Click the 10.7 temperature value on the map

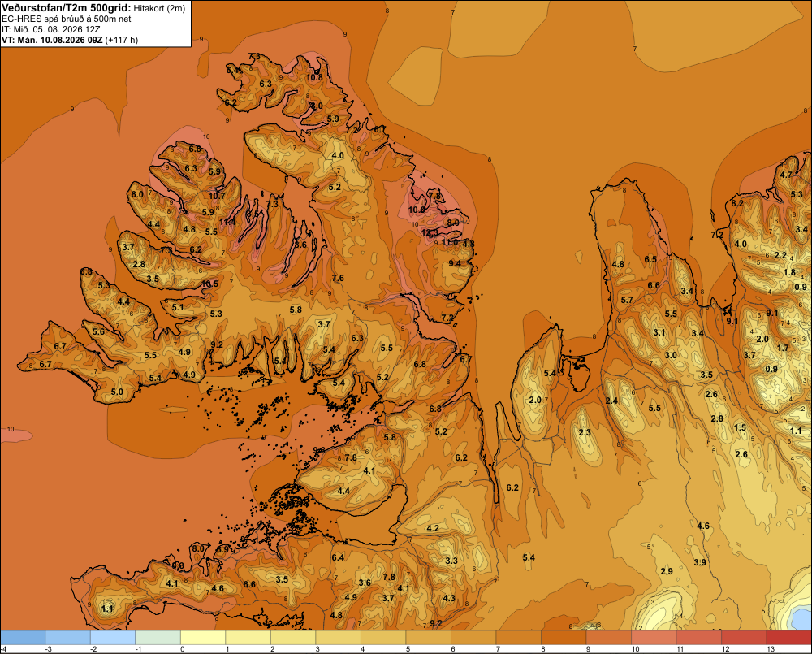pyautogui.click(x=217, y=196)
